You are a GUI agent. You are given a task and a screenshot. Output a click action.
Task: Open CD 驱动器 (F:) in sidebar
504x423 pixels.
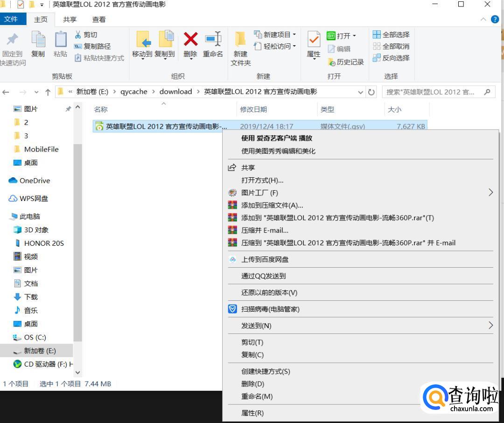(x=43, y=364)
